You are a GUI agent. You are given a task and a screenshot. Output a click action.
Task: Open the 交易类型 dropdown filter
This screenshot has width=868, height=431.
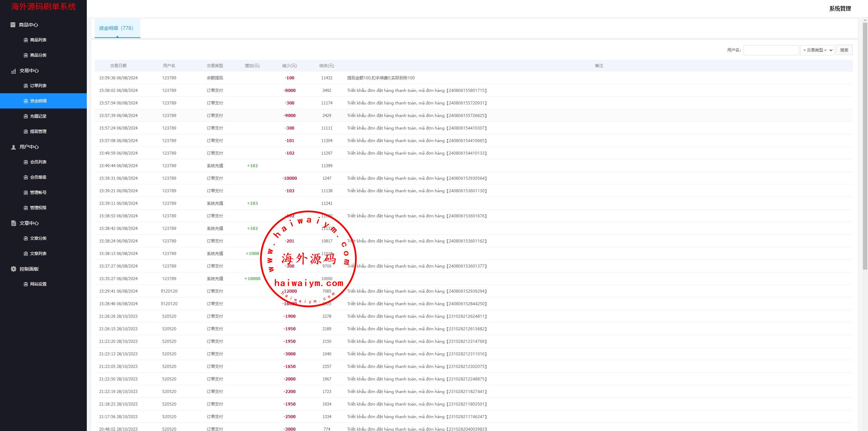coord(817,50)
